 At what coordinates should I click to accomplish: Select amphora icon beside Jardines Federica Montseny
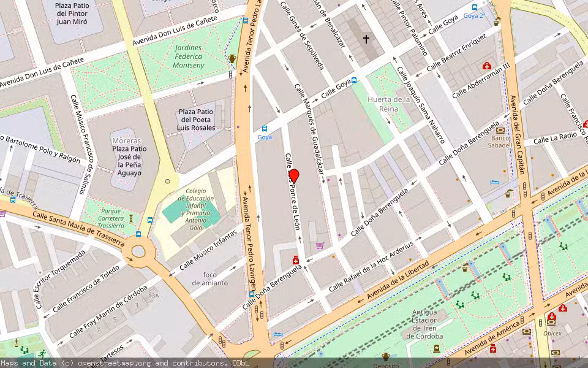pyautogui.click(x=232, y=59)
